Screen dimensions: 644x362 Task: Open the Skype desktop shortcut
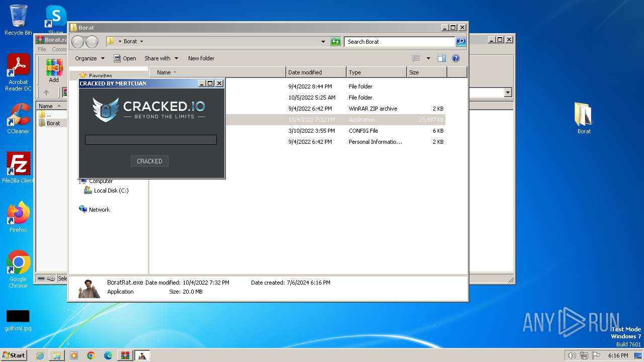pyautogui.click(x=56, y=20)
